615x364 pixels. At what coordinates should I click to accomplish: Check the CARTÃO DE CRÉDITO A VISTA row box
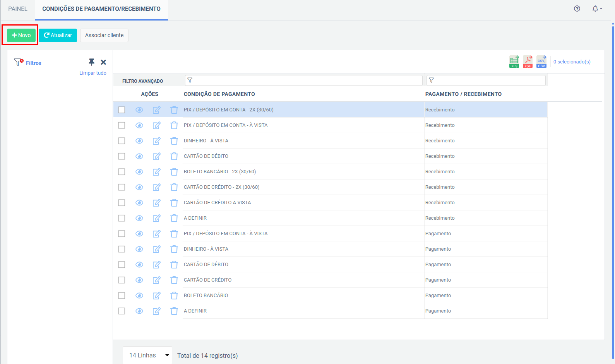tap(122, 203)
